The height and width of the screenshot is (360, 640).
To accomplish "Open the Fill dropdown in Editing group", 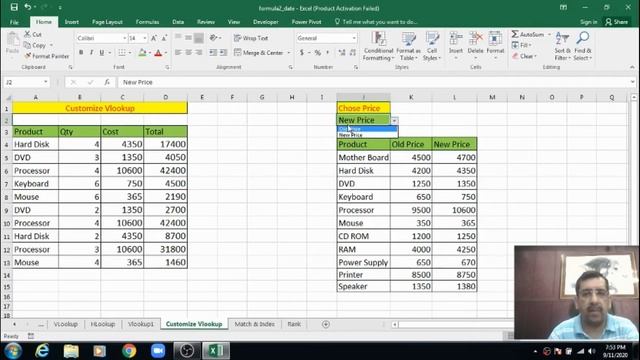I will [x=522, y=45].
